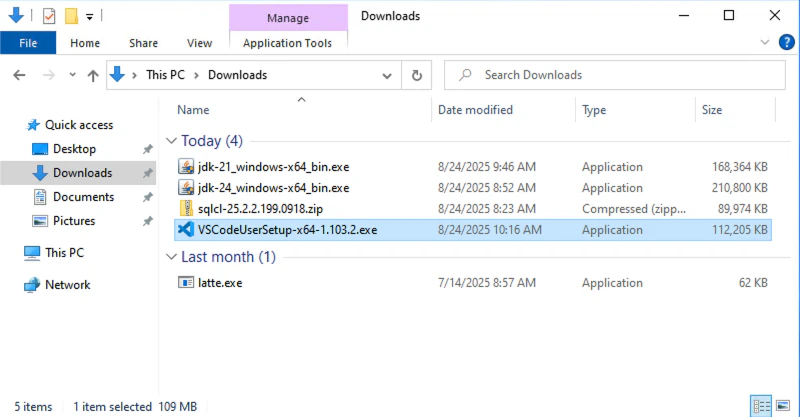Select the latte.exe file name
The width and height of the screenshot is (800, 417).
click(x=220, y=283)
